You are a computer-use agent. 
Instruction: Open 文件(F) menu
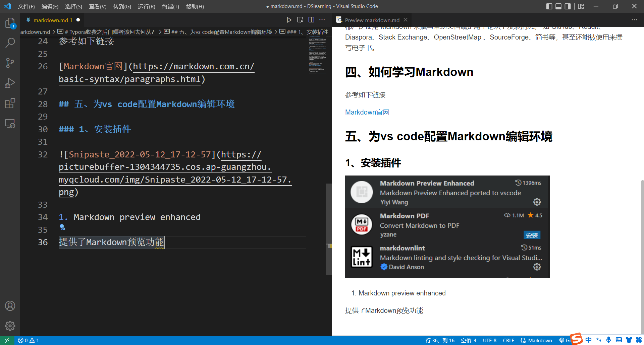pos(26,6)
